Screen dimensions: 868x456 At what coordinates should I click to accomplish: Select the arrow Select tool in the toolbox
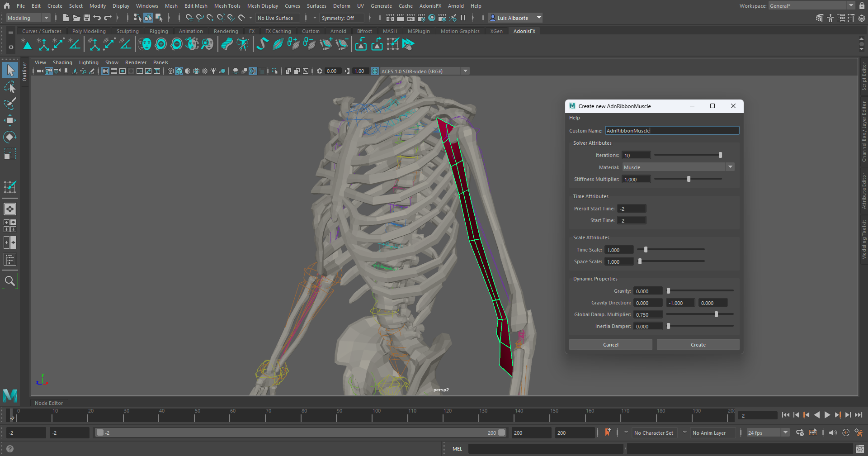(10, 70)
